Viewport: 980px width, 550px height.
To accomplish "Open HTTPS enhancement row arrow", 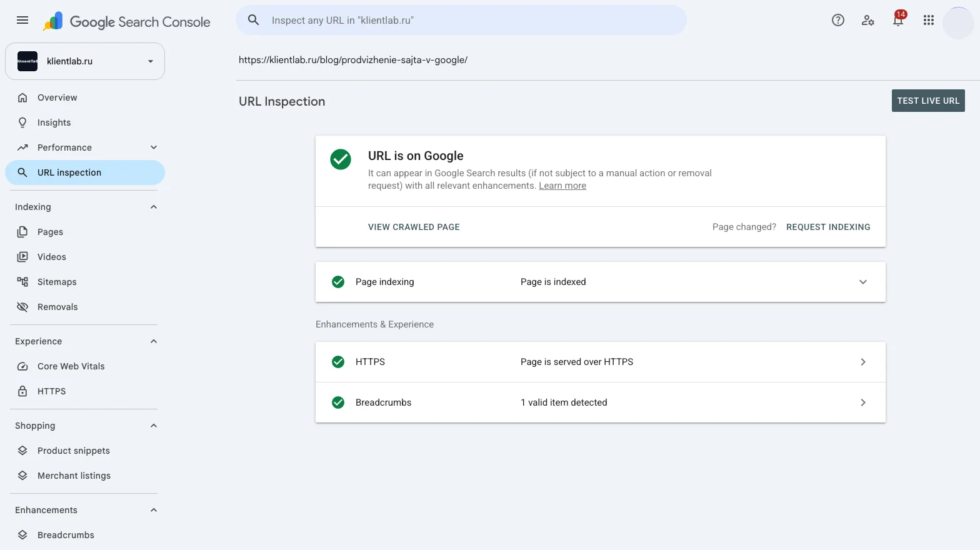I will coord(863,362).
